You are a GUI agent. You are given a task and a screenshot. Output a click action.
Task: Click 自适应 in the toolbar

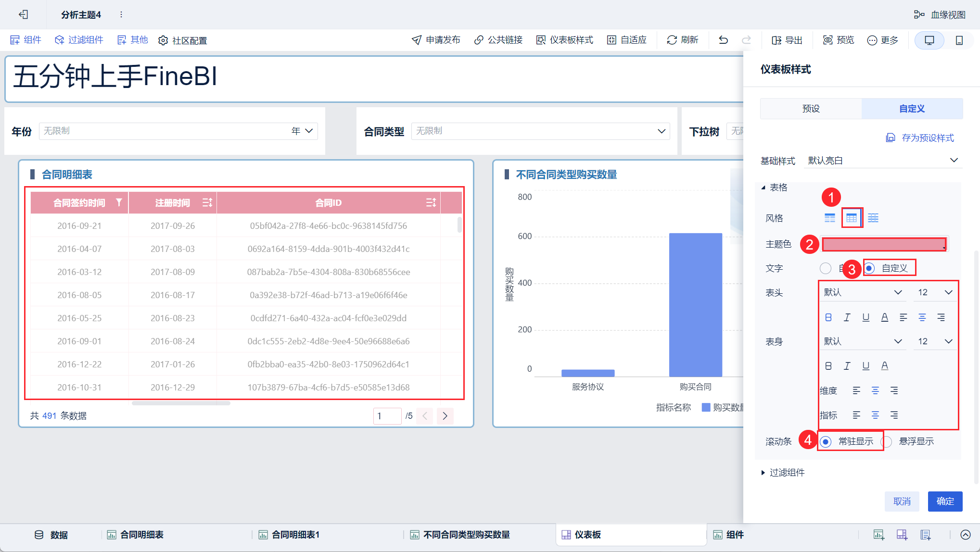627,40
